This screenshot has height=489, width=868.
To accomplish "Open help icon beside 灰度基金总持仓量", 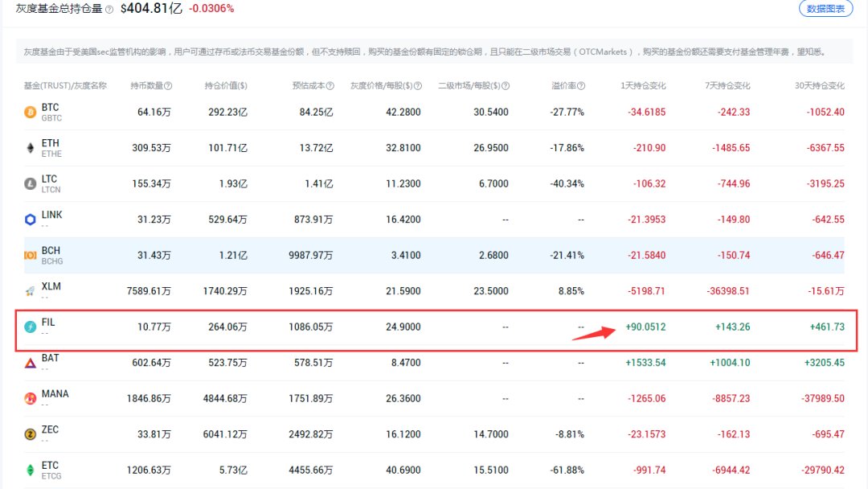I will 109,10.
